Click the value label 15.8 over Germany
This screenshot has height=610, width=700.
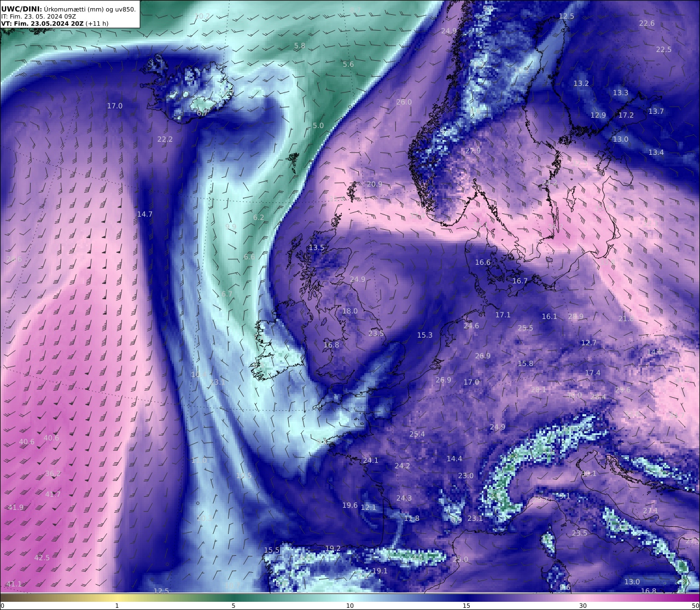point(525,364)
